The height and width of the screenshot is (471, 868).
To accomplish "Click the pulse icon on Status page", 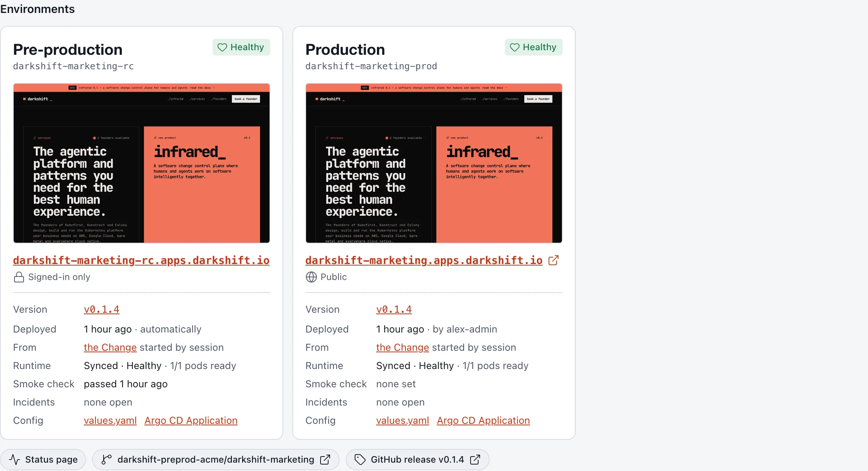I will [14, 460].
